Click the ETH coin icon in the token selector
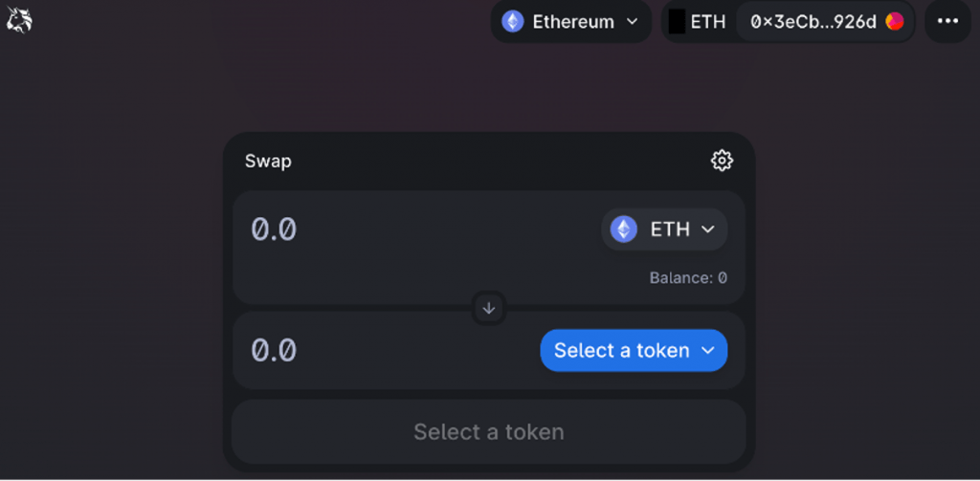The image size is (980, 481). click(624, 230)
